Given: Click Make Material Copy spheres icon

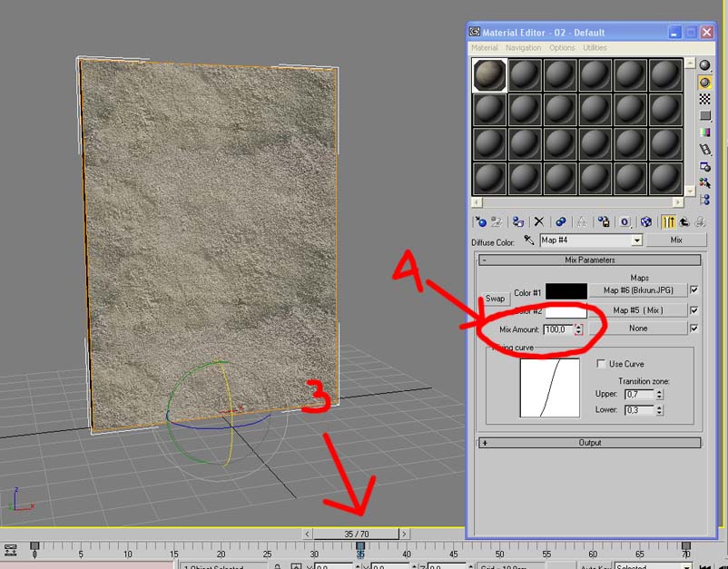Looking at the screenshot, I should click(x=560, y=221).
